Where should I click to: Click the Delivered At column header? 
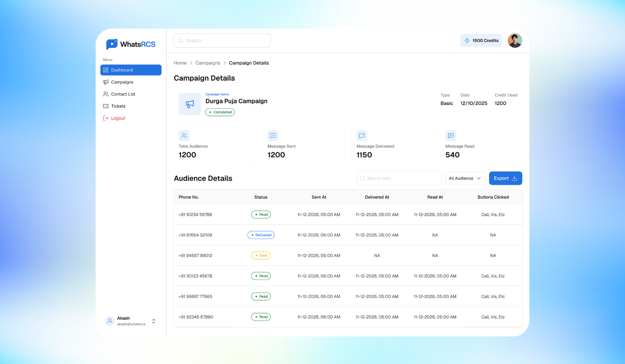(377, 197)
